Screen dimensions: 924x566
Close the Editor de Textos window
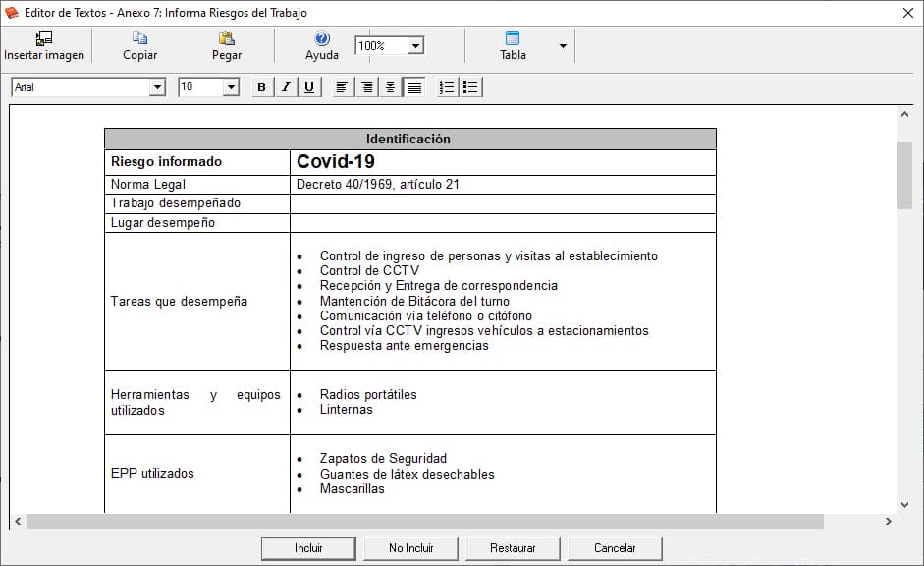(x=908, y=13)
